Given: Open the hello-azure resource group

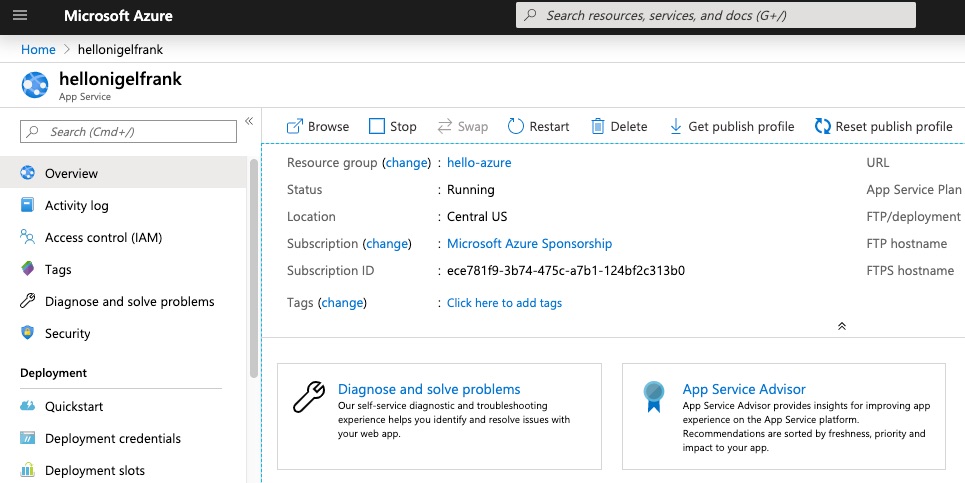Looking at the screenshot, I should (479, 162).
